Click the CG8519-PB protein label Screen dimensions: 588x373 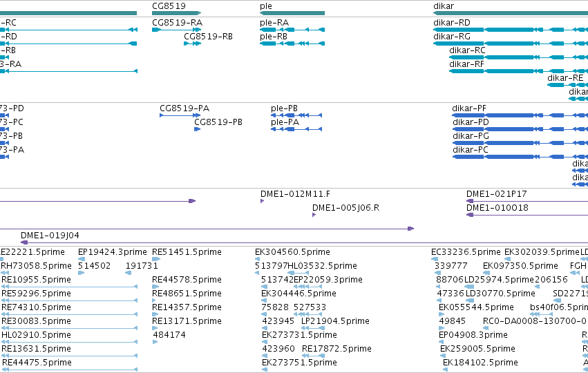click(x=218, y=122)
